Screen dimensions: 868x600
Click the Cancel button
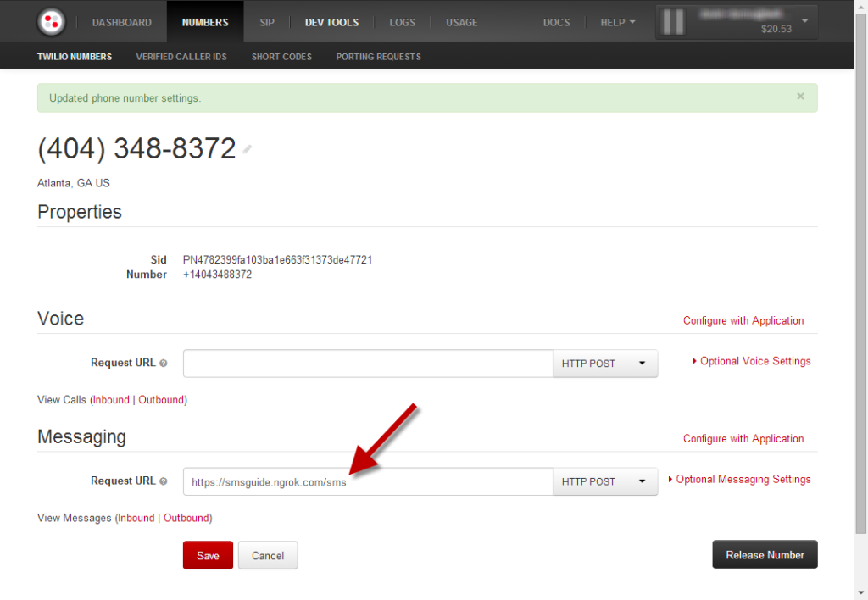[x=268, y=555]
